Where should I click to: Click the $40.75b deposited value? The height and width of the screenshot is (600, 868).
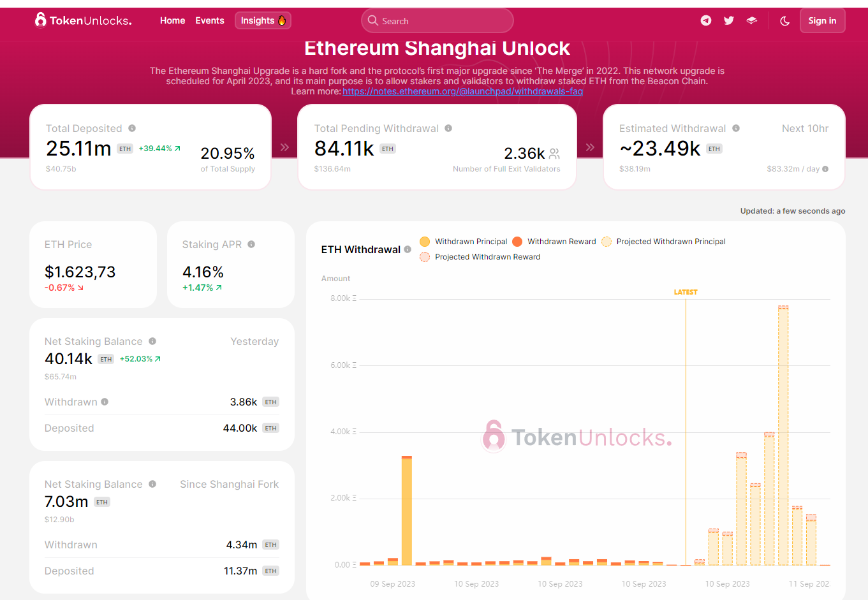pyautogui.click(x=61, y=169)
